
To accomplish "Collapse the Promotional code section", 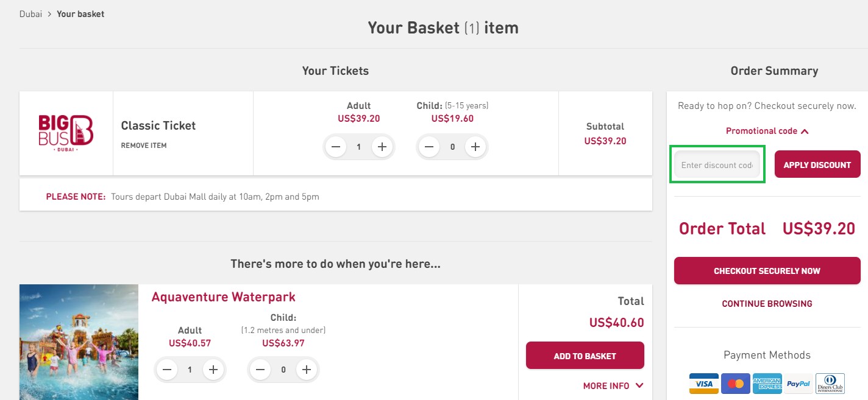I will click(767, 131).
